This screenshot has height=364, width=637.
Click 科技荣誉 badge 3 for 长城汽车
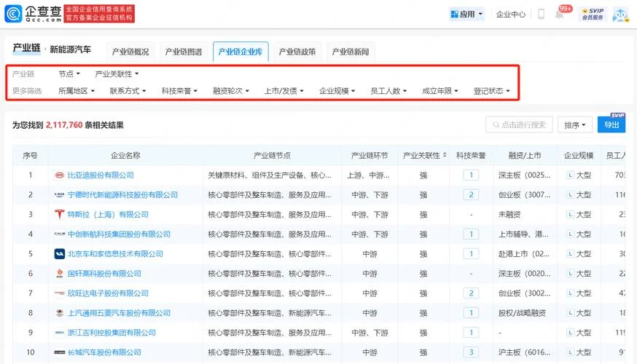(x=471, y=352)
